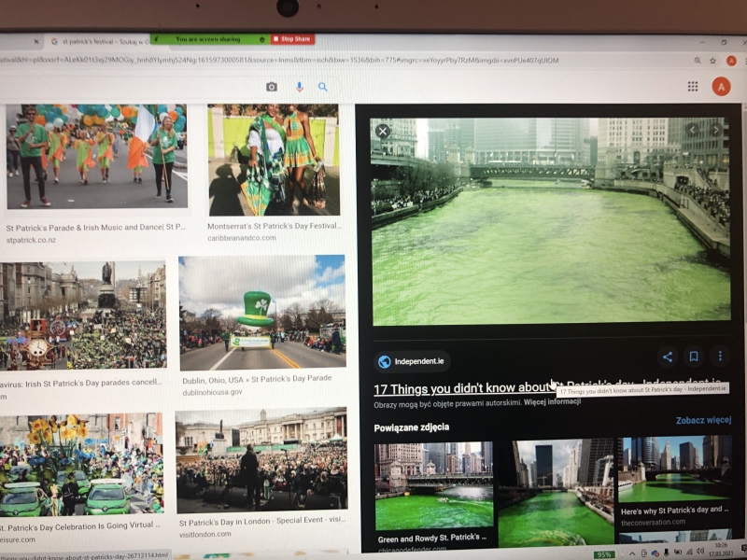
Task: Open Dublin, Ohio parade thumbnail
Action: pos(262,313)
